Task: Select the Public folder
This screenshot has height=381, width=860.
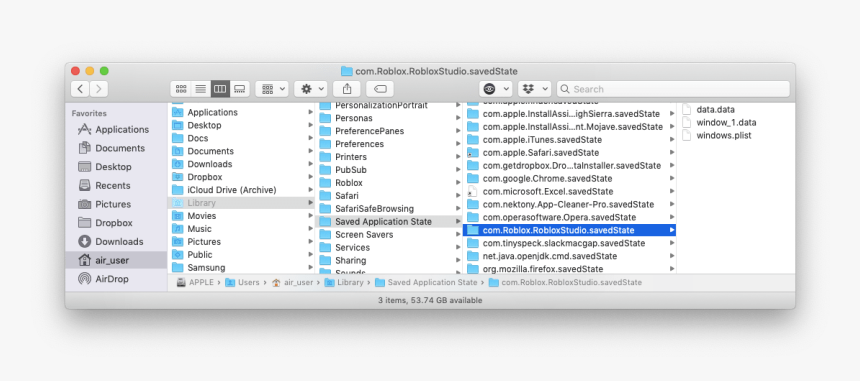Action: click(x=241, y=254)
